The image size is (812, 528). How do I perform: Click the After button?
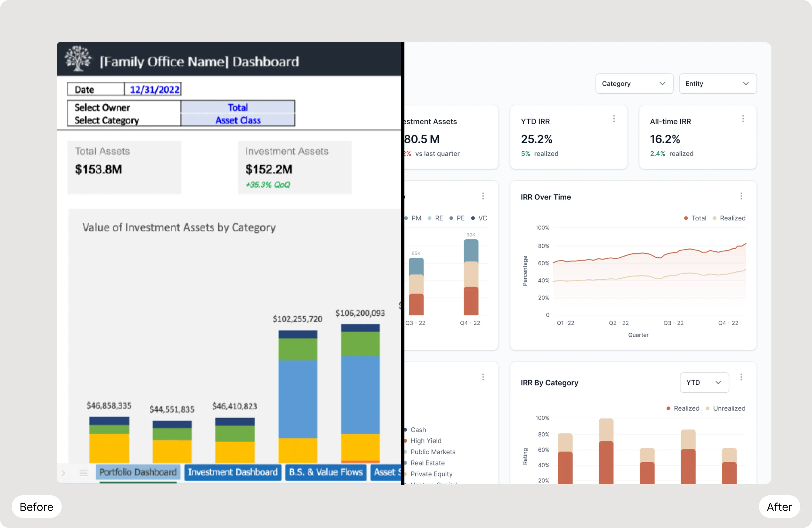[779, 507]
